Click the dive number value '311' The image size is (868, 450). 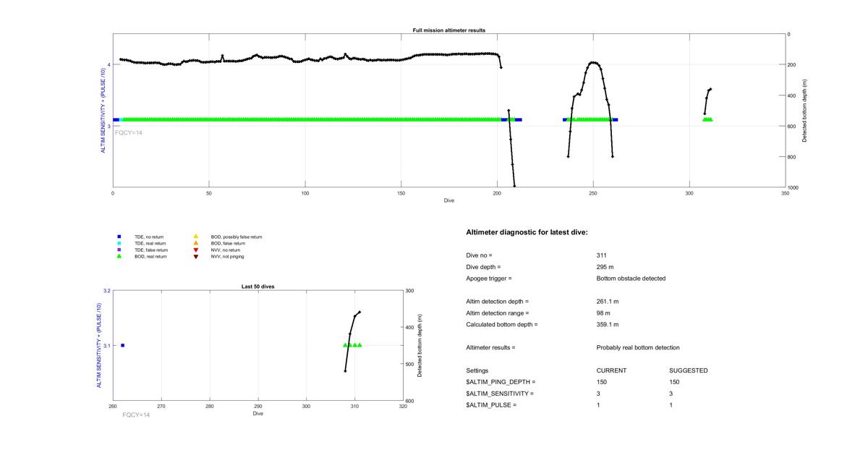(602, 255)
